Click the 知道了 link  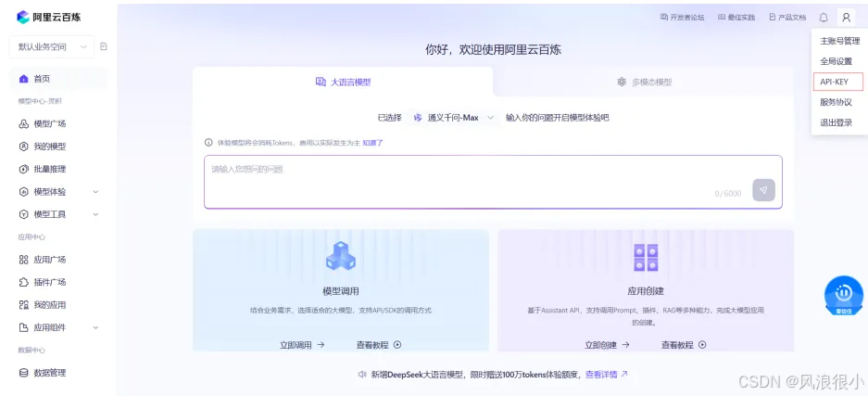(373, 143)
